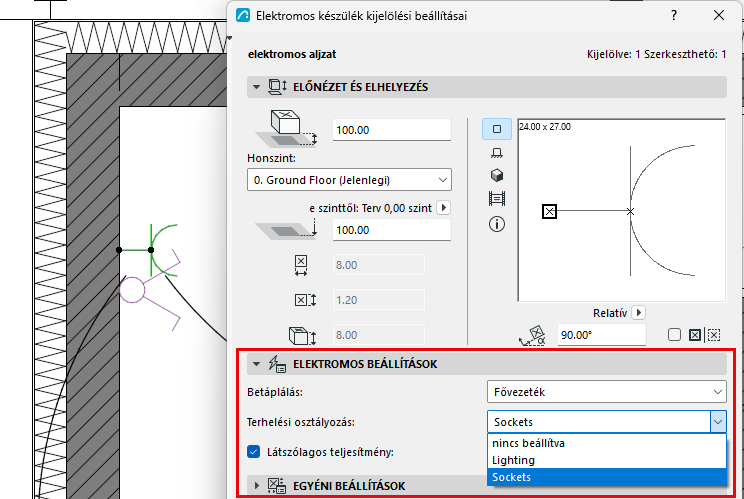Screen dimensions: 744x499
Task: Click the hotspot marker in symbol preview
Action: [549, 211]
